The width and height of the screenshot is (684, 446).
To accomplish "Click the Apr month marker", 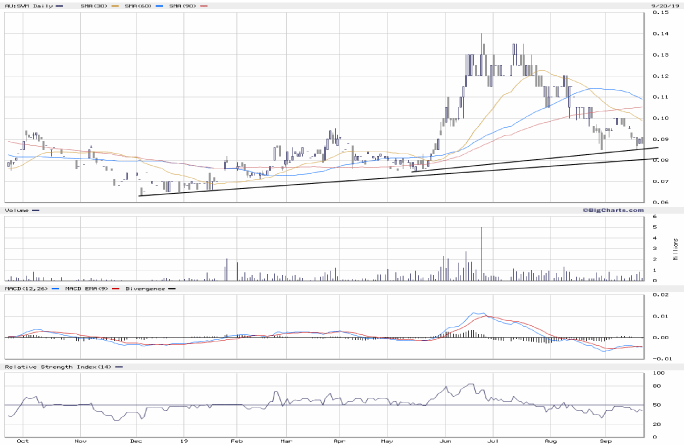I will click(338, 440).
